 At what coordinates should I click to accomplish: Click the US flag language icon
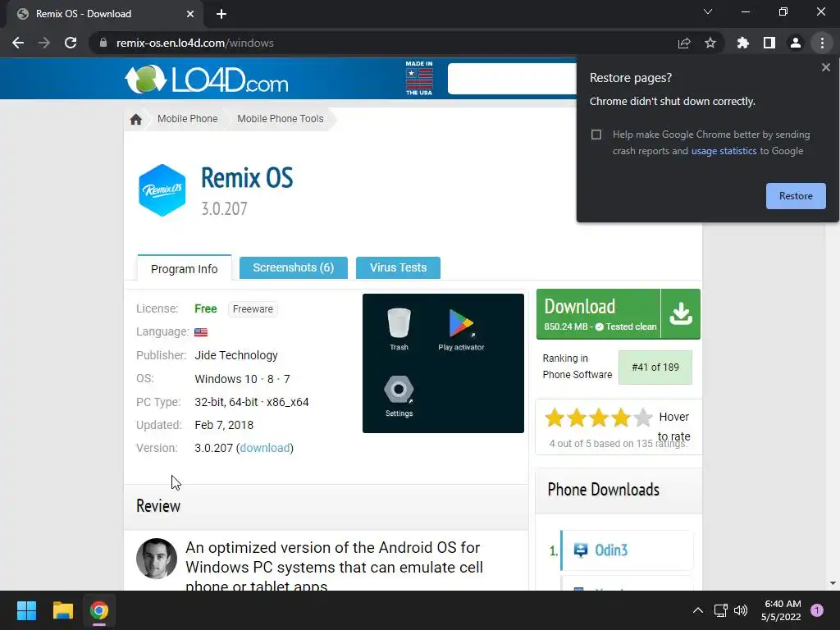201,332
